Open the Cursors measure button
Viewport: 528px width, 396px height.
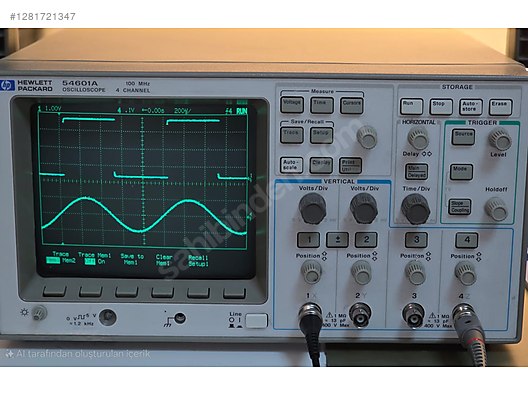352,106
